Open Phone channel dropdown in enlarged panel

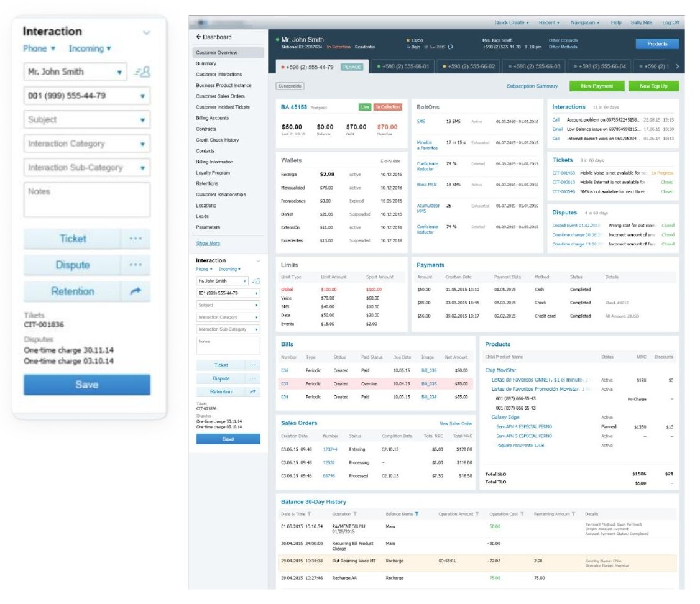point(39,48)
